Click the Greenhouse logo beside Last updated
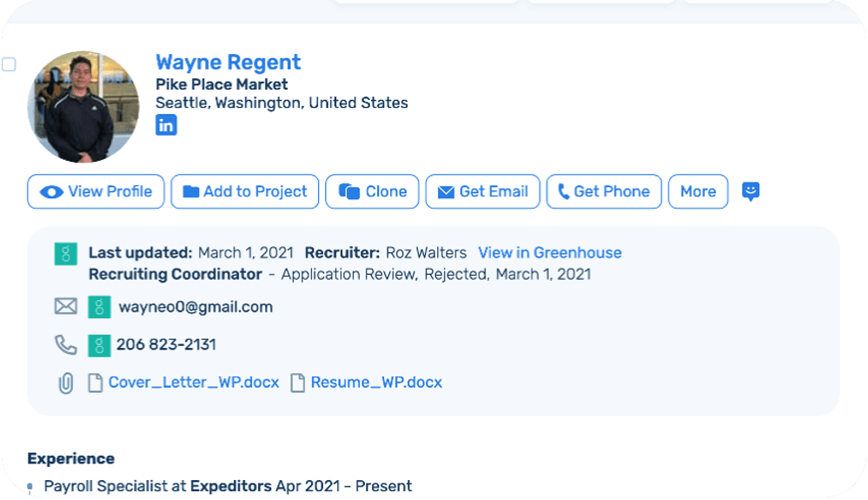Viewport: 868px width, 500px height. (x=65, y=254)
